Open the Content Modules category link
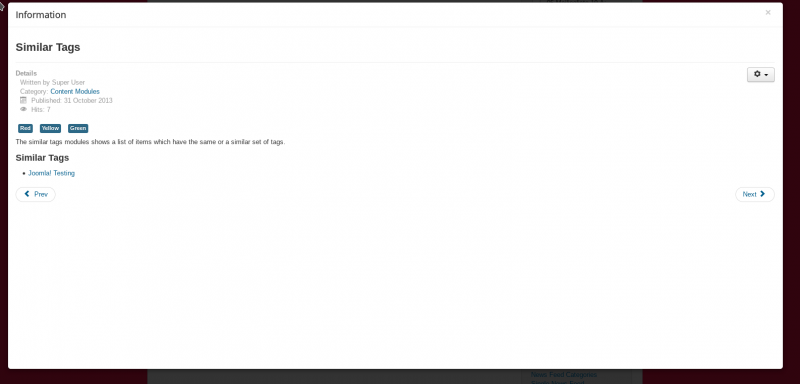This screenshot has height=384, width=800. coord(75,92)
